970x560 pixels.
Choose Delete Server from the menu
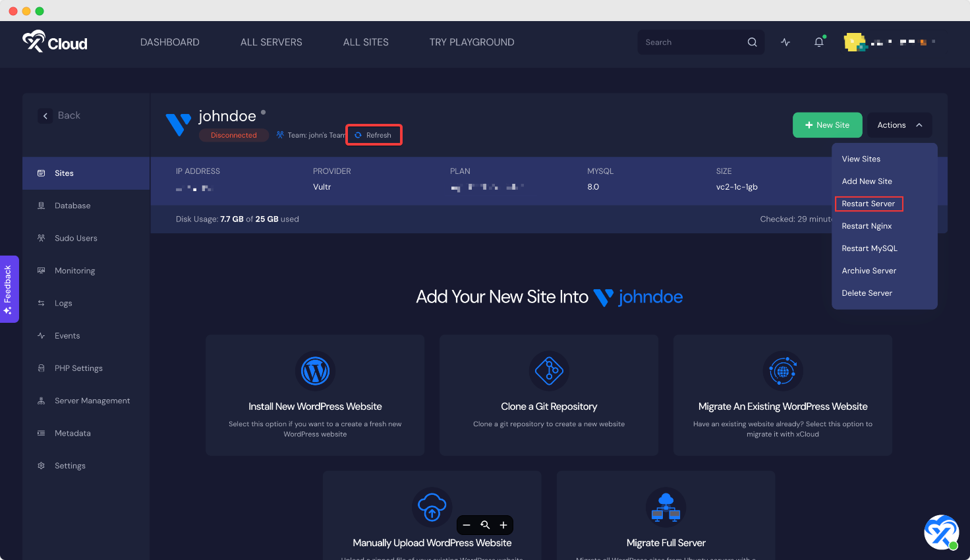click(867, 293)
